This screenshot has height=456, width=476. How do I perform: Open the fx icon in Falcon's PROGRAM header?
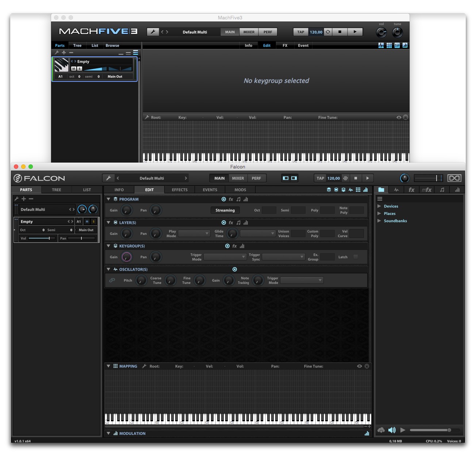(231, 199)
